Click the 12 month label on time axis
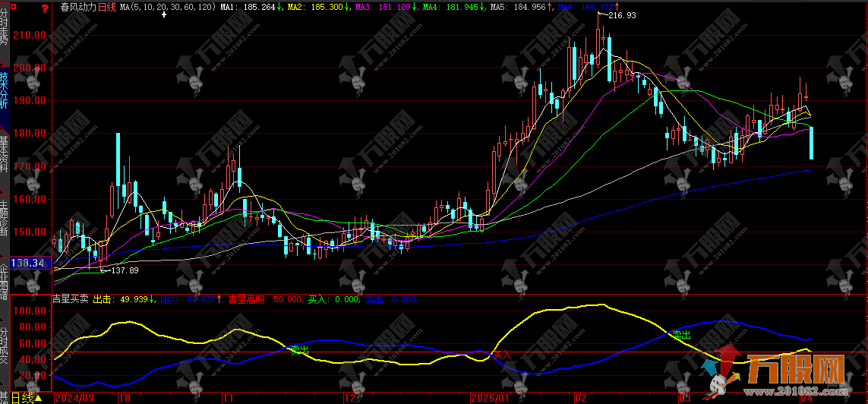 349,398
